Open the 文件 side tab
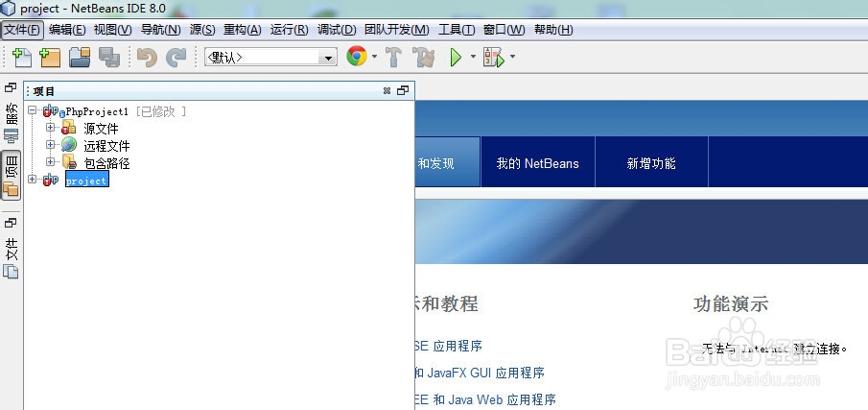 tap(12, 257)
